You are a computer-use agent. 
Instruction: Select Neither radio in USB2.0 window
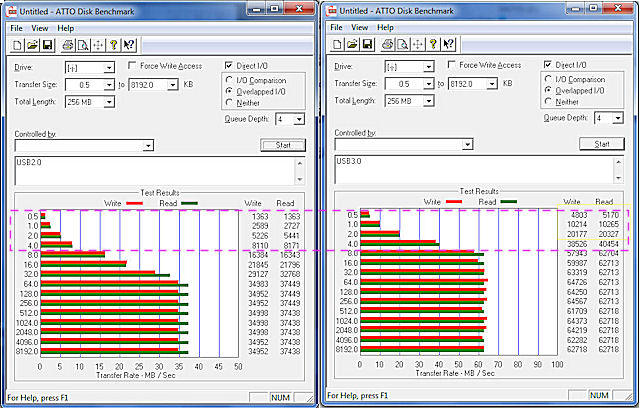click(229, 102)
